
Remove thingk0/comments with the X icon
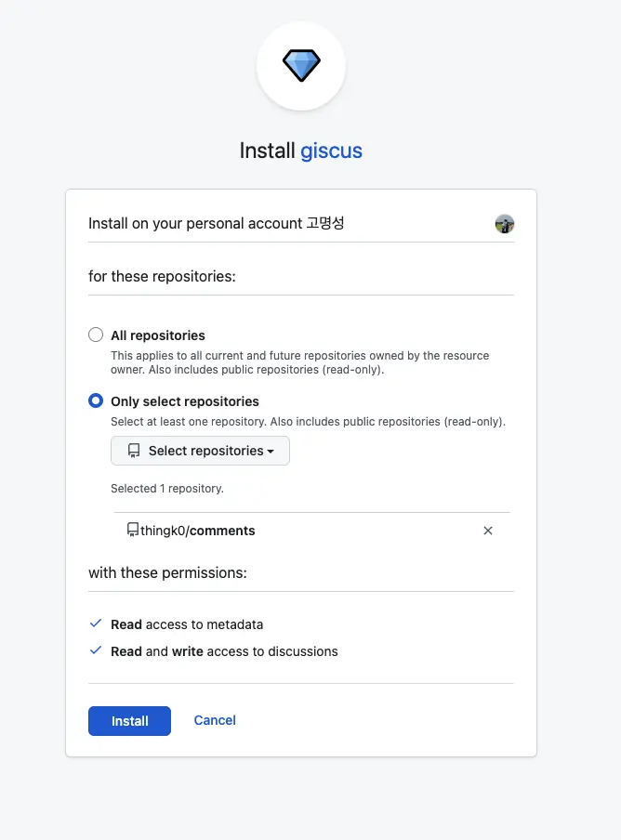488,531
